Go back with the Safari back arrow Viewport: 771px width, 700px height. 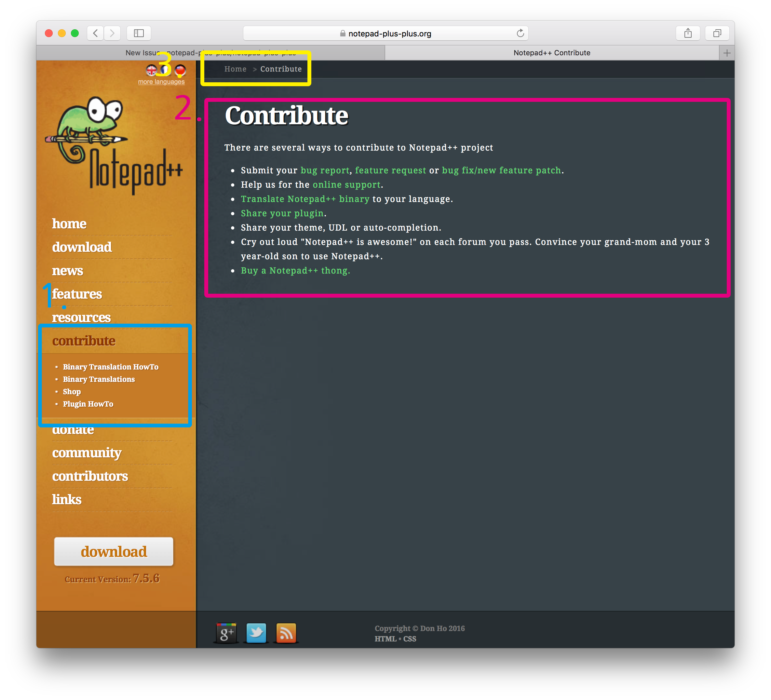(x=95, y=33)
